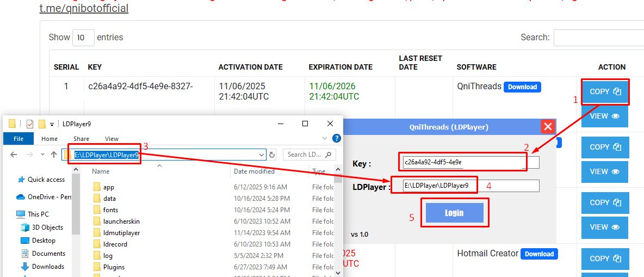The width and height of the screenshot is (644, 277).
Task: Click the folder icon beside data
Action: click(97, 199)
